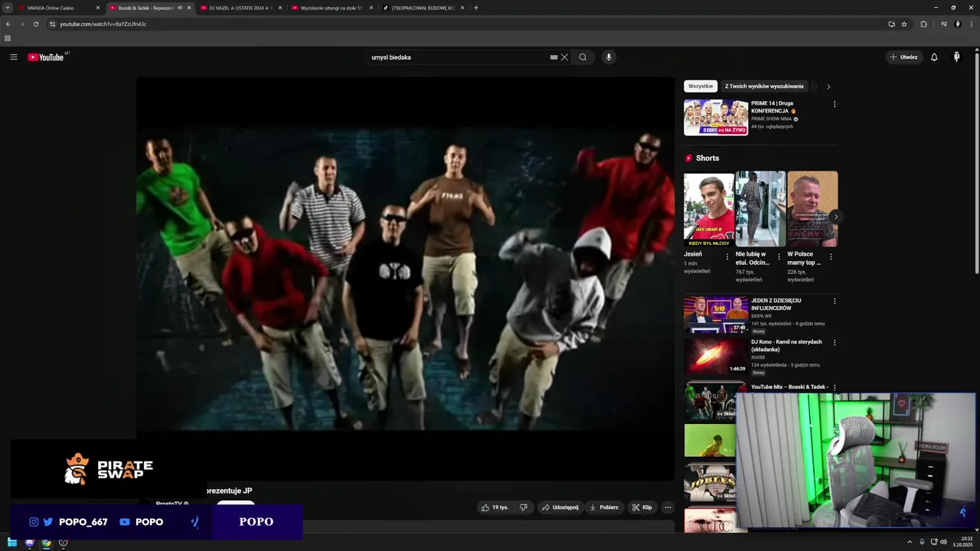Open options for JEDEN Z DZIESIĘCIU video
The height and width of the screenshot is (551, 980).
tap(835, 302)
